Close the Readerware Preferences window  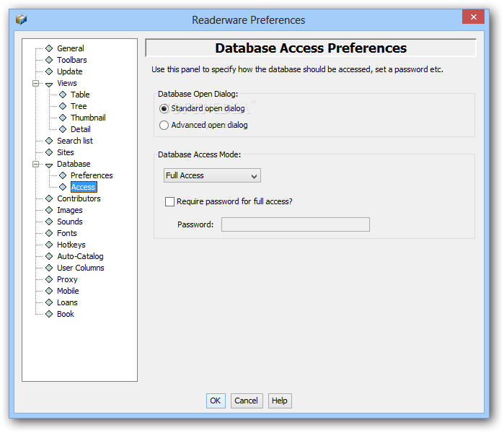point(473,17)
